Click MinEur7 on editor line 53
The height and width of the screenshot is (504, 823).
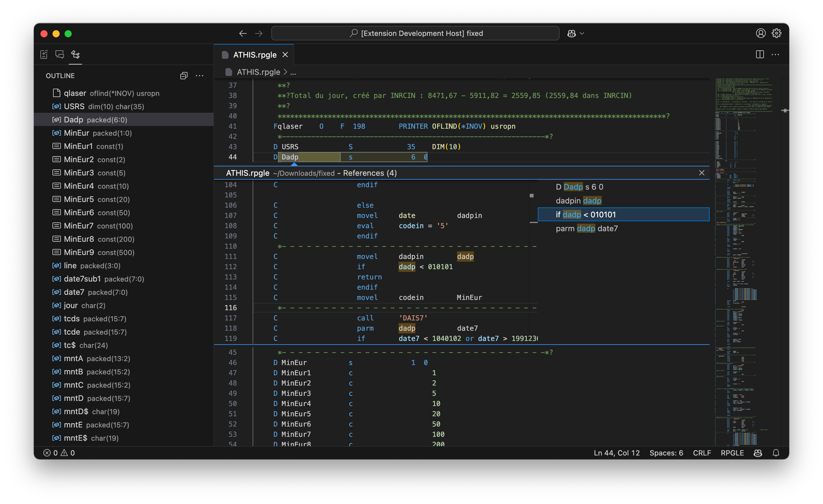coord(296,434)
